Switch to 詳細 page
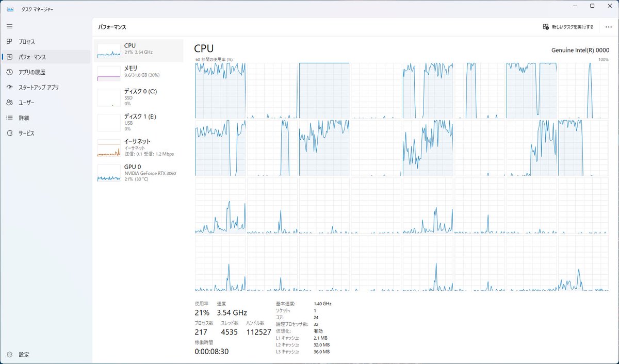This screenshot has width=619, height=364. (46, 118)
